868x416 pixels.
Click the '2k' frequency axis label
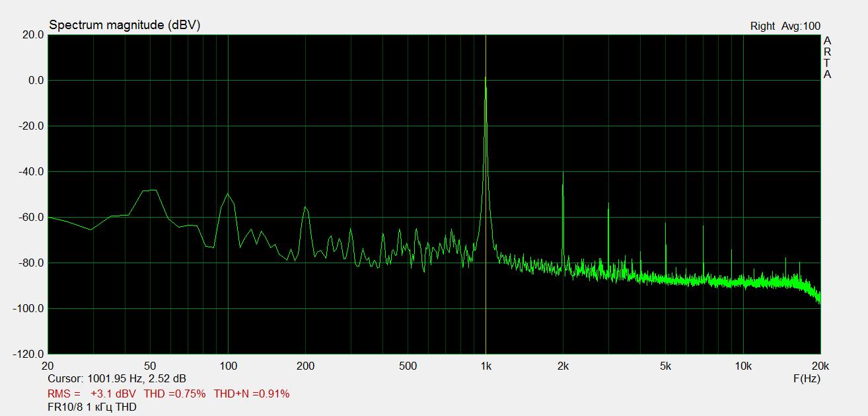563,366
